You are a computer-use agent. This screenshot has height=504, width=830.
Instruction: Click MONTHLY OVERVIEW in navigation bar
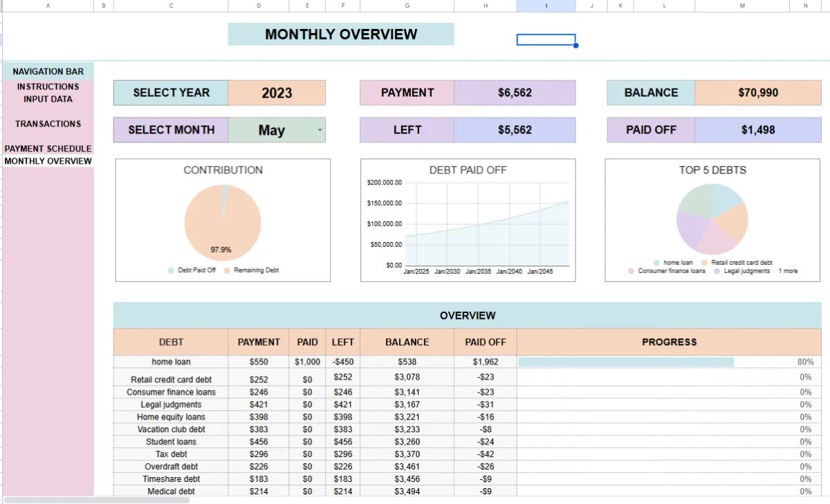pyautogui.click(x=48, y=161)
